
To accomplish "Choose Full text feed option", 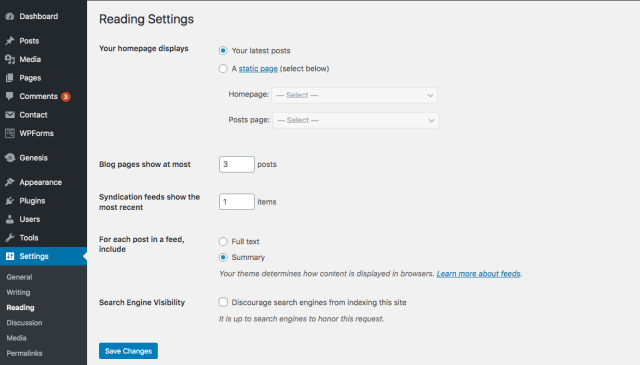I will [x=223, y=242].
